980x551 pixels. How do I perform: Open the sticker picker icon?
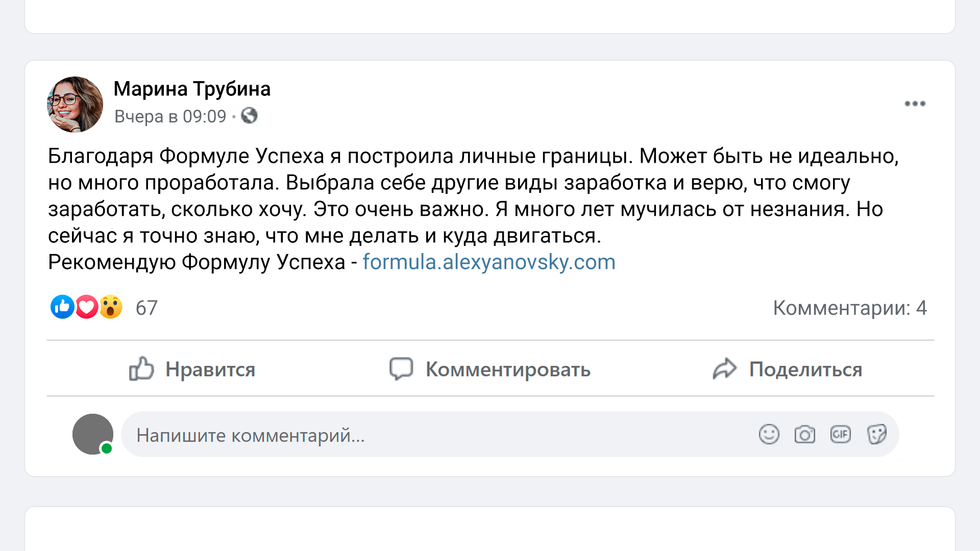coord(876,435)
